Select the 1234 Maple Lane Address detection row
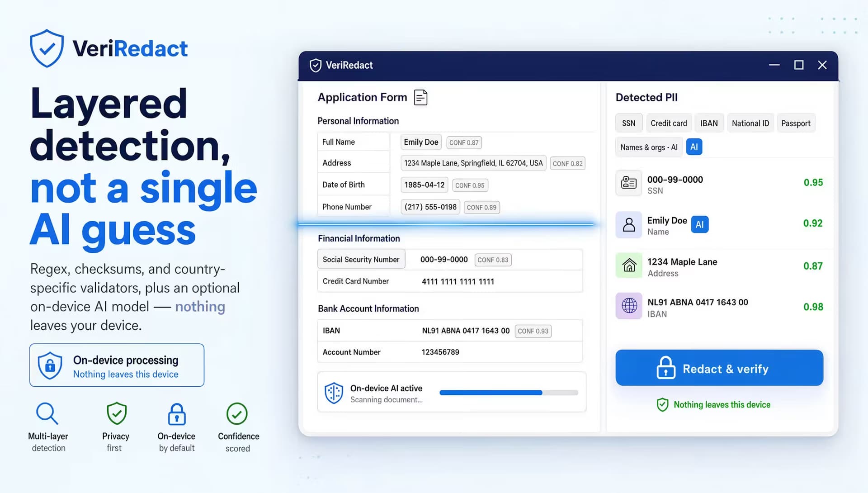Screen dimensions: 868x493 pos(719,266)
